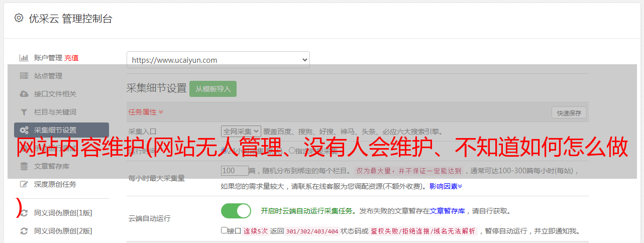Open 站点管理 via its server icon
This screenshot has width=644, height=243.
(24, 76)
